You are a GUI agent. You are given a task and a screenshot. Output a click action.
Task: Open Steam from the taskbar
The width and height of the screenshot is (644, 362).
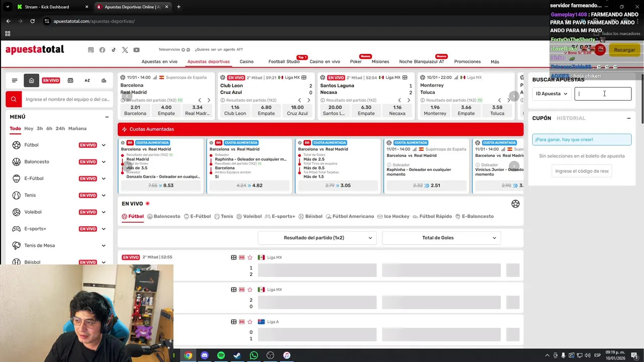237,355
